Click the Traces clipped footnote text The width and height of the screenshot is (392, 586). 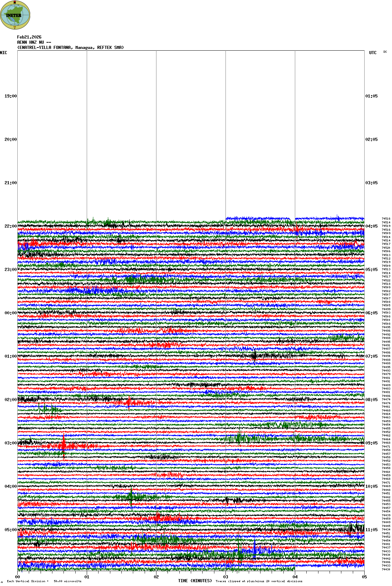259,581
